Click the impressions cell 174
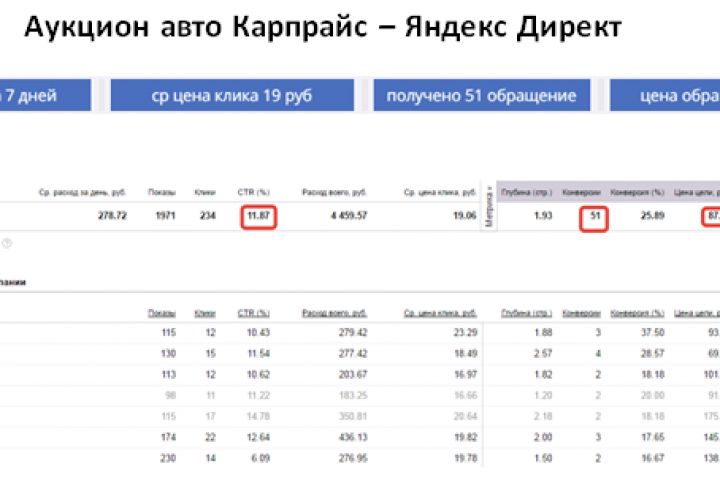This screenshot has width=720, height=480. coord(169,437)
